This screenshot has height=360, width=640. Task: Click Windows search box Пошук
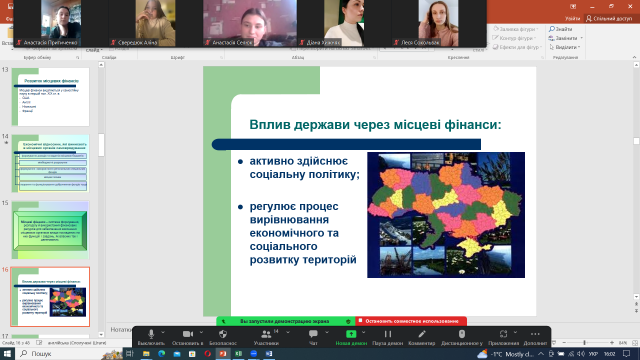pyautogui.click(x=69, y=353)
